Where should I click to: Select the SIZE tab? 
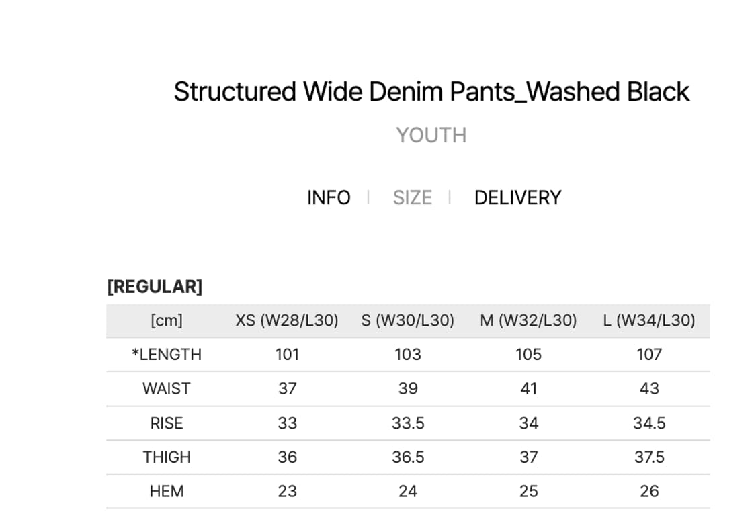coord(412,198)
